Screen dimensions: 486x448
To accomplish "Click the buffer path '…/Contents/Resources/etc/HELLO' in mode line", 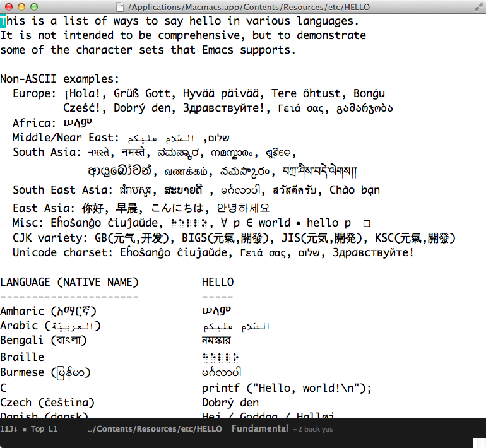I will pyautogui.click(x=155, y=429).
